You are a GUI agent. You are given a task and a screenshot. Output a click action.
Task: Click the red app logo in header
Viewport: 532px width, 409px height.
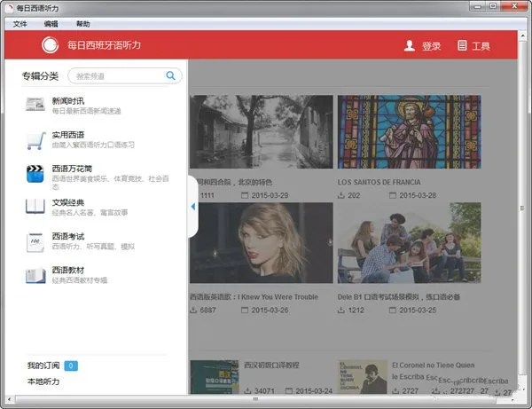click(x=51, y=45)
